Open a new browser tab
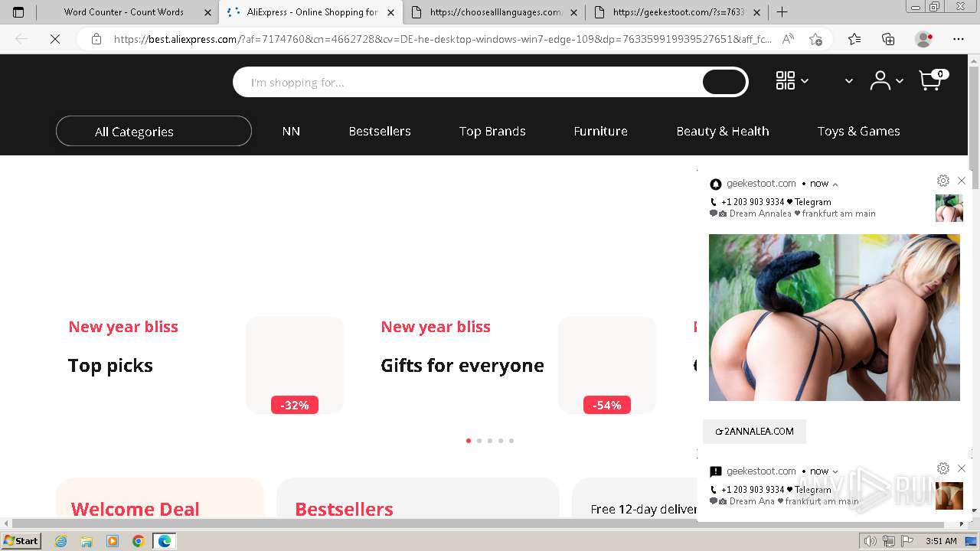This screenshot has width=980, height=551. pos(782,12)
